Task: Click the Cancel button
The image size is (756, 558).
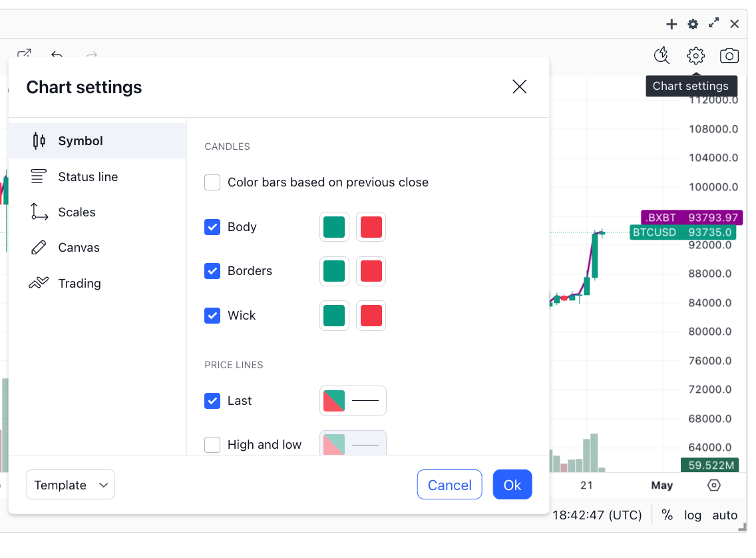Action: tap(449, 485)
